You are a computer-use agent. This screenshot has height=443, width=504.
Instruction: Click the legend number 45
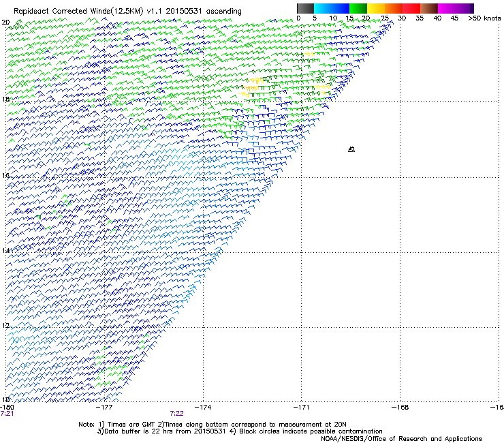pos(454,18)
